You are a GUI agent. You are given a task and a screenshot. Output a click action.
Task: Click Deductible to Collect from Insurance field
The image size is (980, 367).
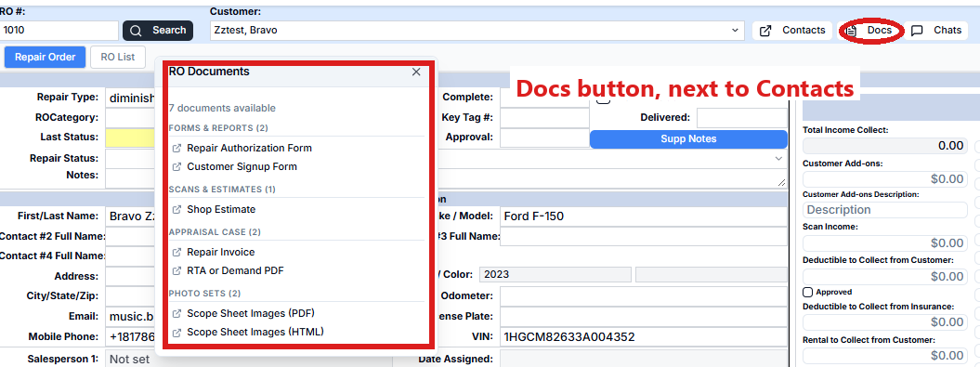click(x=885, y=322)
